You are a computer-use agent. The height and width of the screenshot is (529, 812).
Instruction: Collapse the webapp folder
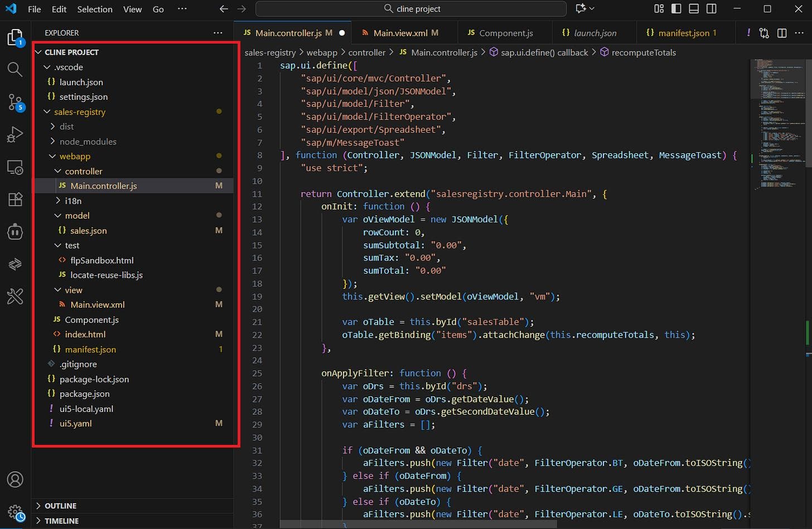tap(75, 156)
